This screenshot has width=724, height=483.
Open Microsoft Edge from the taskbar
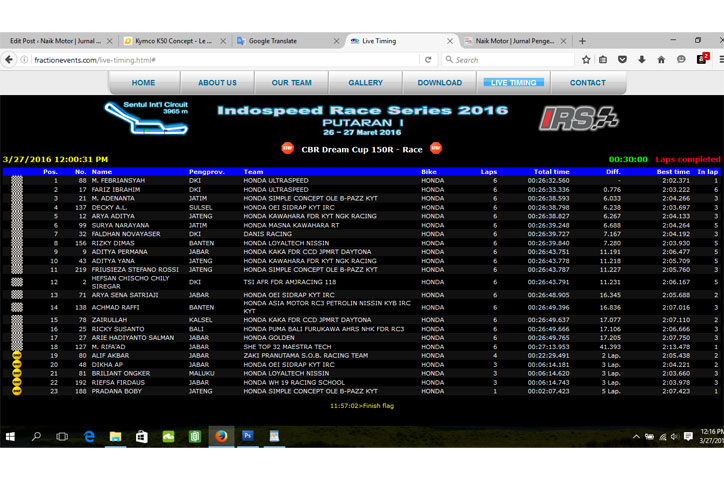[89, 436]
